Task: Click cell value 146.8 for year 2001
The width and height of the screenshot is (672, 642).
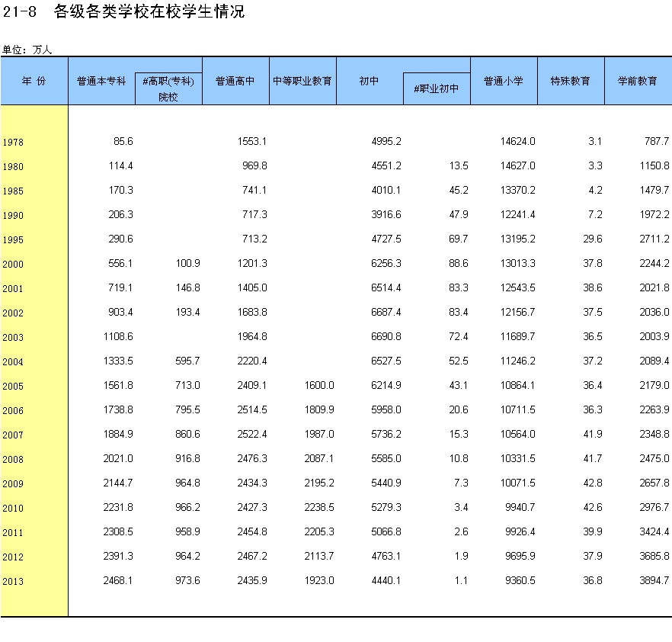Action: 187,287
